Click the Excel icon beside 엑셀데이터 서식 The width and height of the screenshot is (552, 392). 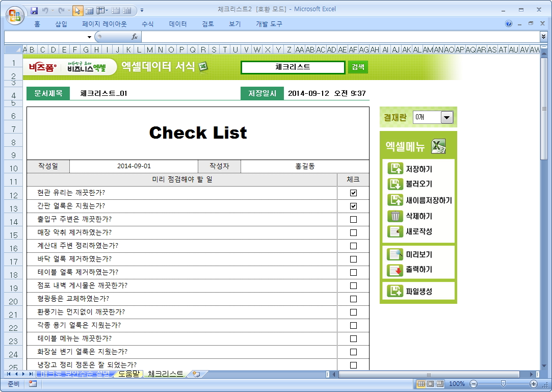[x=203, y=66]
